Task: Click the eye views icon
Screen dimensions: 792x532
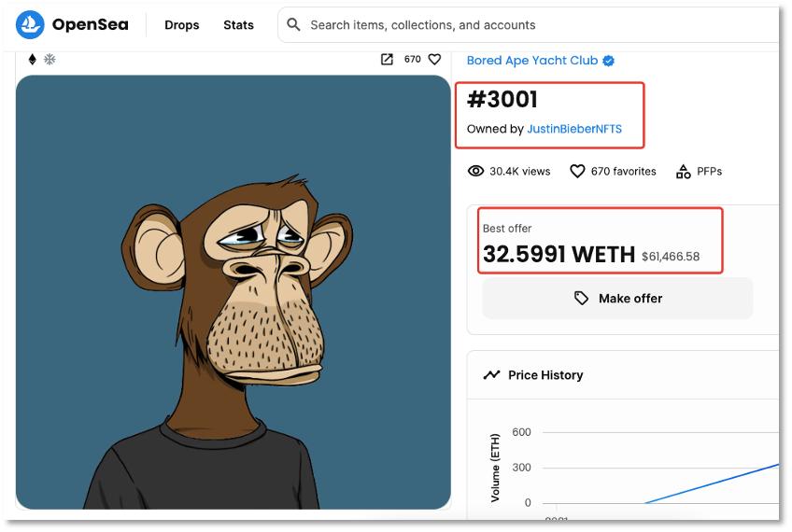Action: [475, 172]
